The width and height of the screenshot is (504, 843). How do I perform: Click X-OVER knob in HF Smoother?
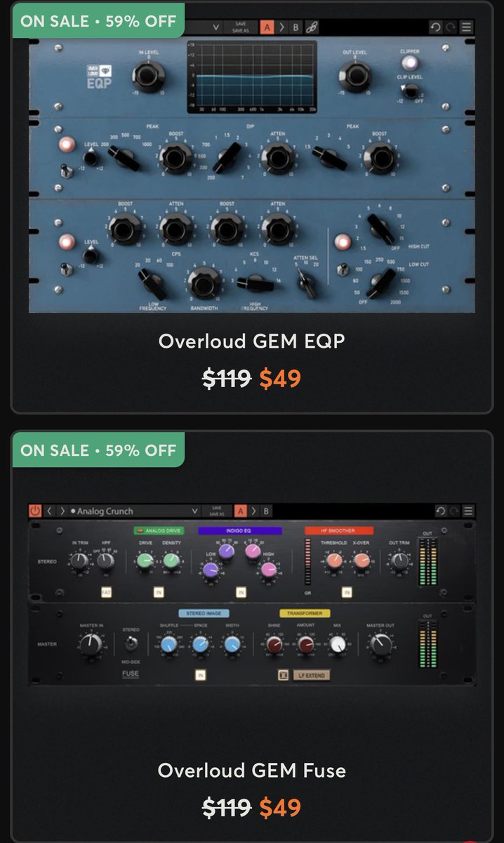tap(362, 561)
